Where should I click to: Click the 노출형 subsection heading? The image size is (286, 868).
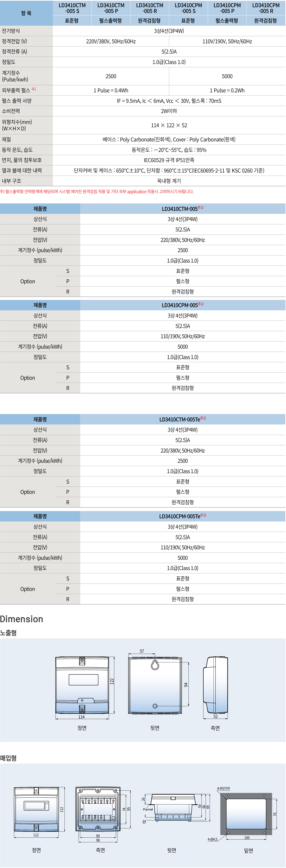tap(8, 633)
